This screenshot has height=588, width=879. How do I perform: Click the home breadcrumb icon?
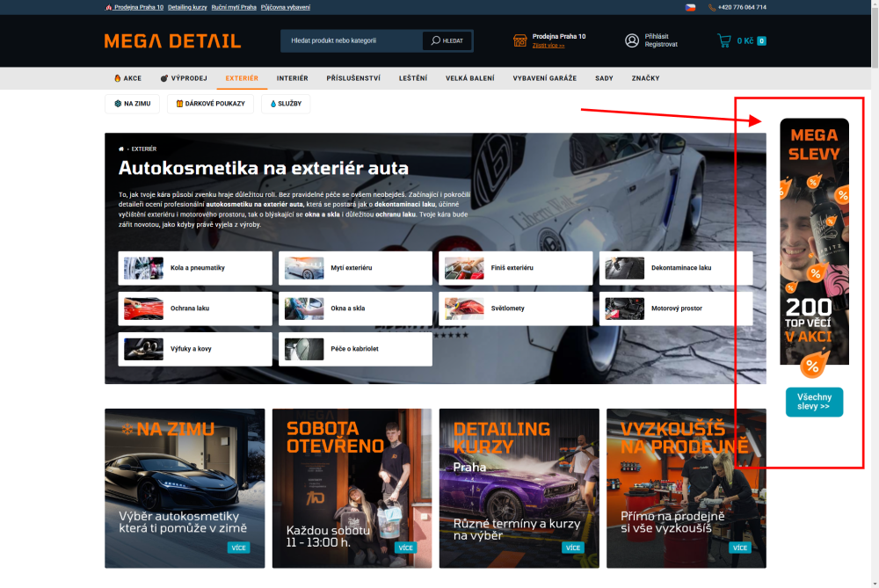[121, 149]
